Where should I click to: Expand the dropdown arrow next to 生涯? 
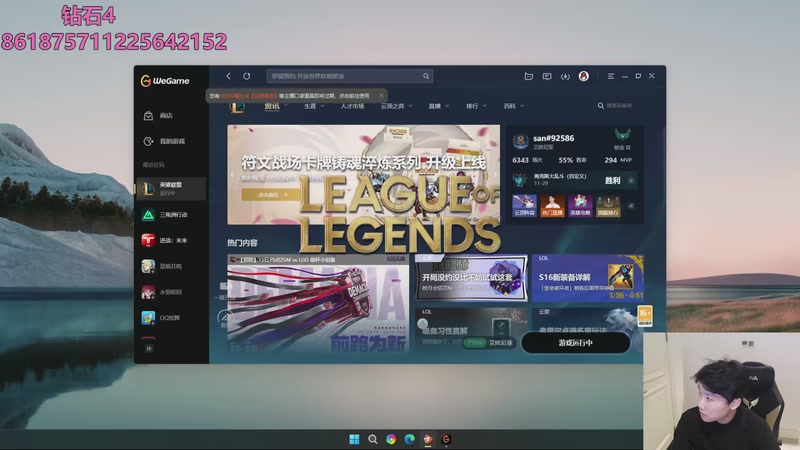[322, 106]
